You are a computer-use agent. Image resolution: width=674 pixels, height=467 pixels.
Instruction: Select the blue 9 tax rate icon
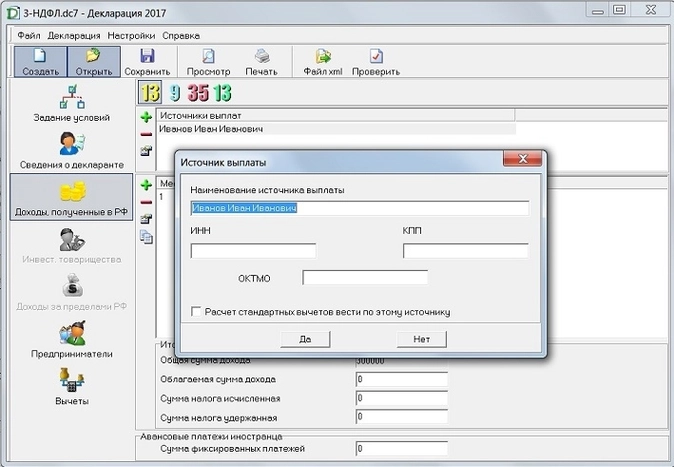coord(175,92)
